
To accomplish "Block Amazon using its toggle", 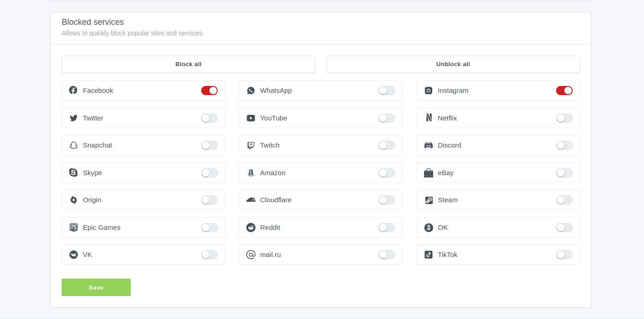I will click(x=387, y=173).
